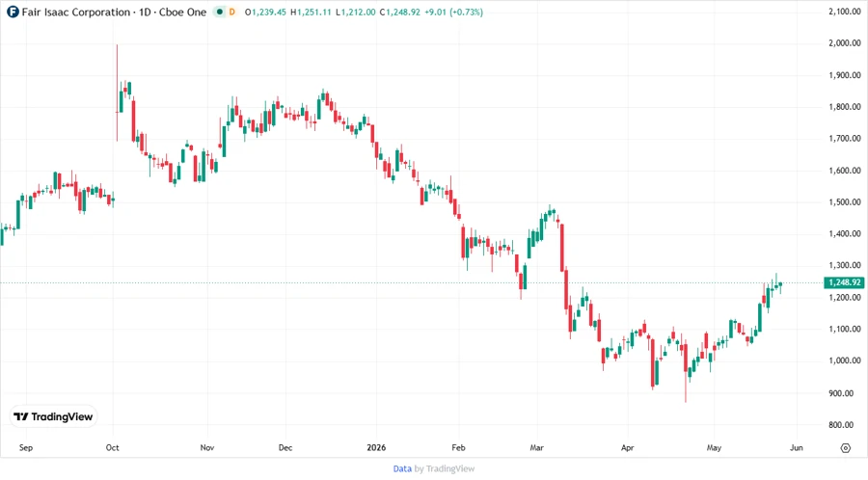Click the Mar time axis label
Image resolution: width=868 pixels, height=480 pixels.
coord(537,447)
